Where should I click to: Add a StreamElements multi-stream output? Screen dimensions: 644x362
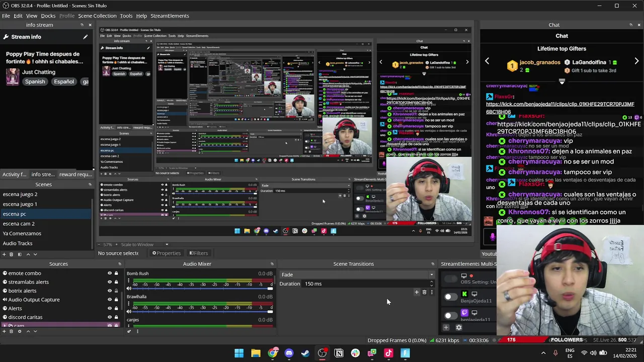point(446,327)
